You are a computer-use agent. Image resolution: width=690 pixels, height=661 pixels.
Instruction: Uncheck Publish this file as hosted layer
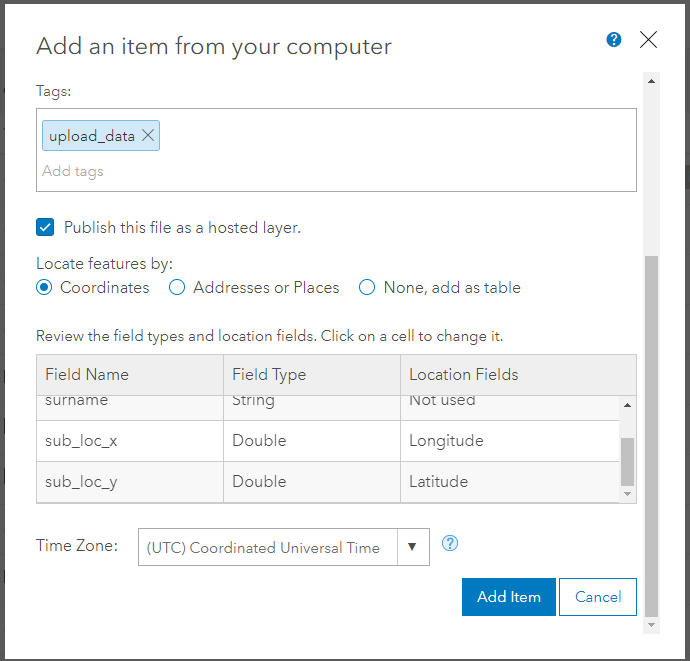[45, 227]
